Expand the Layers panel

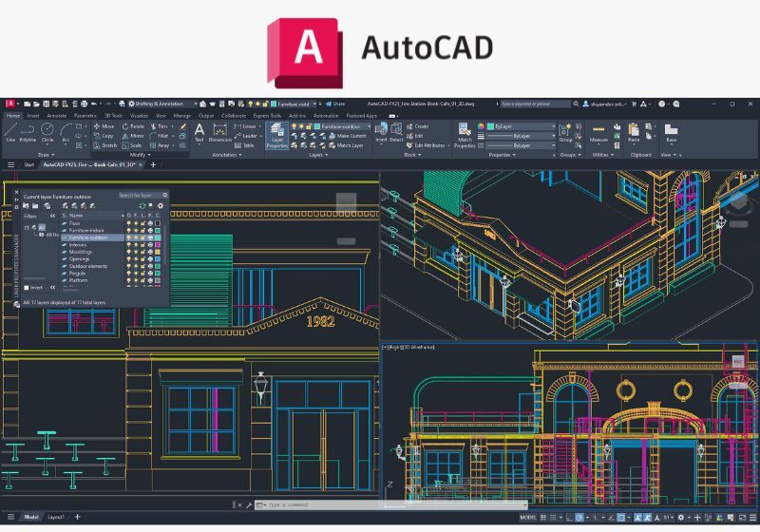tap(318, 155)
